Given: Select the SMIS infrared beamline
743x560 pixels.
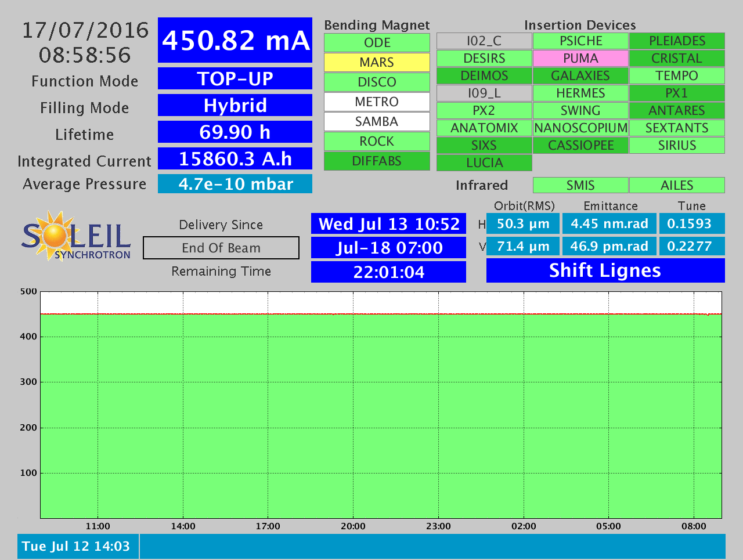Looking at the screenshot, I should 580,185.
